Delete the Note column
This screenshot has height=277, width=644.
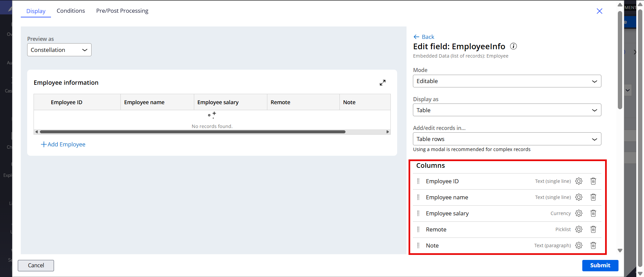(593, 246)
